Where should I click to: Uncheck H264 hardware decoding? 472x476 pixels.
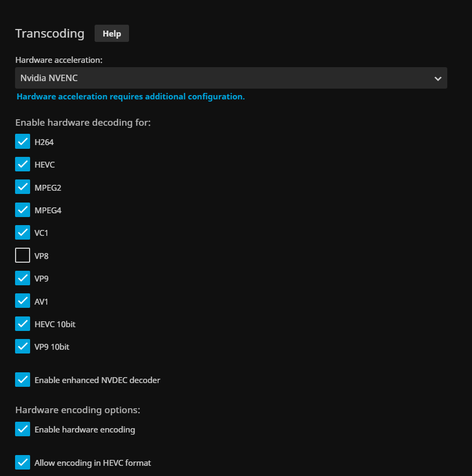coord(23,142)
